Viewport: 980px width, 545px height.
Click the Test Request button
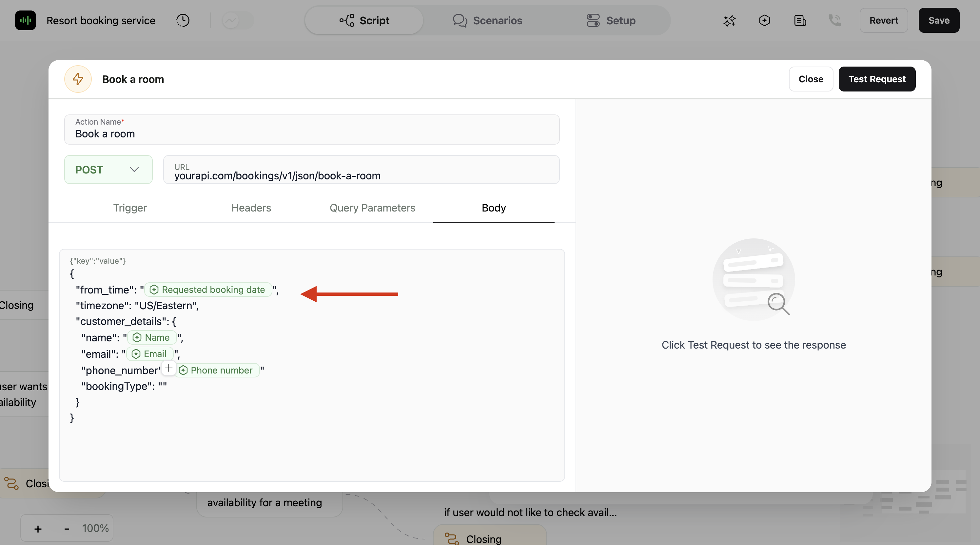877,79
